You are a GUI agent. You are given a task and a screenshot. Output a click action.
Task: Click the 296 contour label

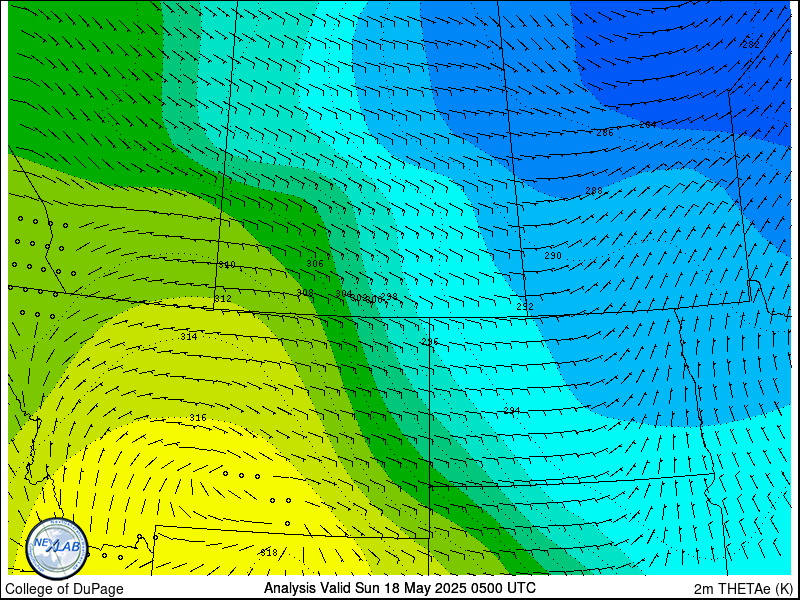point(430,342)
